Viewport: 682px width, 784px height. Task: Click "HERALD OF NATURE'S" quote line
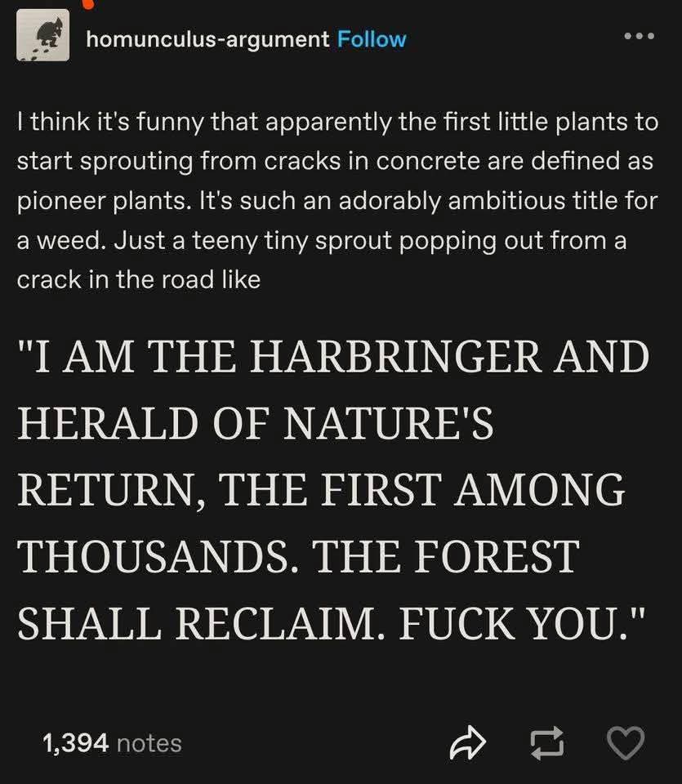(x=255, y=425)
